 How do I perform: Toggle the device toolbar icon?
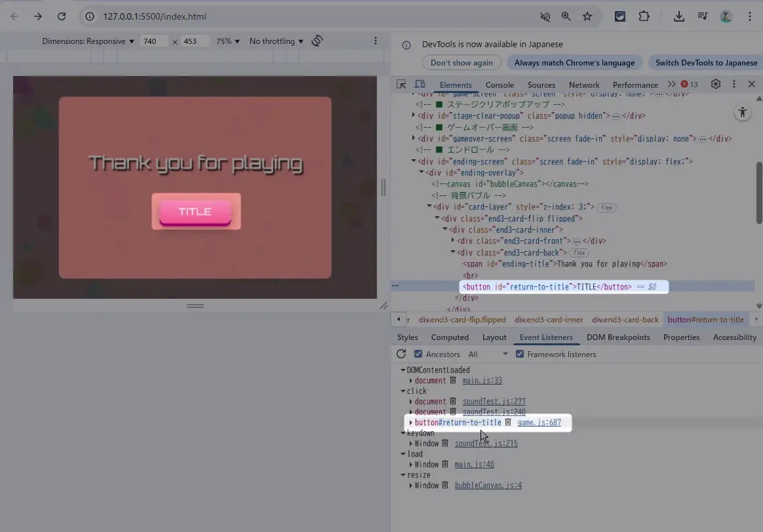420,85
